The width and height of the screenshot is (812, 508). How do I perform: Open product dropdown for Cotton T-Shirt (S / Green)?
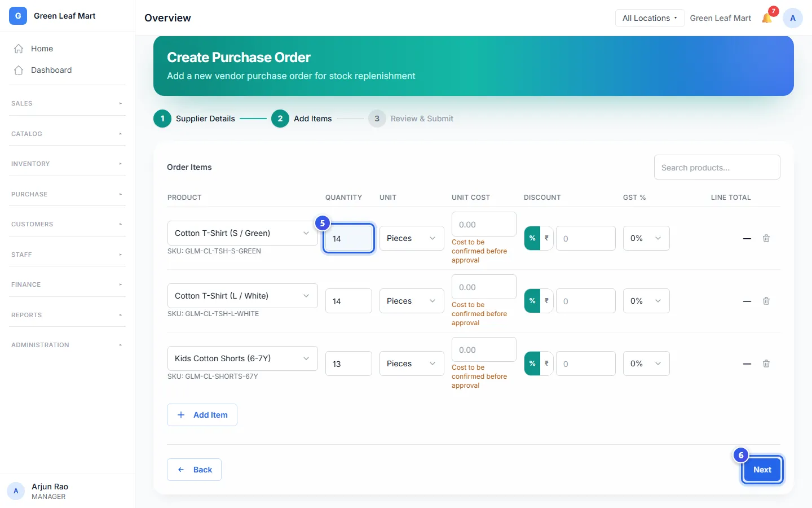tap(242, 233)
